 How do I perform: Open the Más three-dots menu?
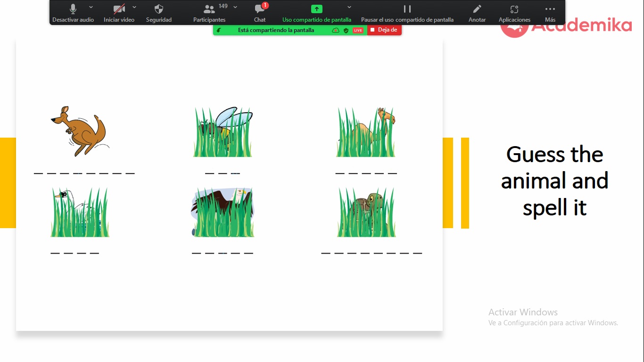(x=550, y=13)
